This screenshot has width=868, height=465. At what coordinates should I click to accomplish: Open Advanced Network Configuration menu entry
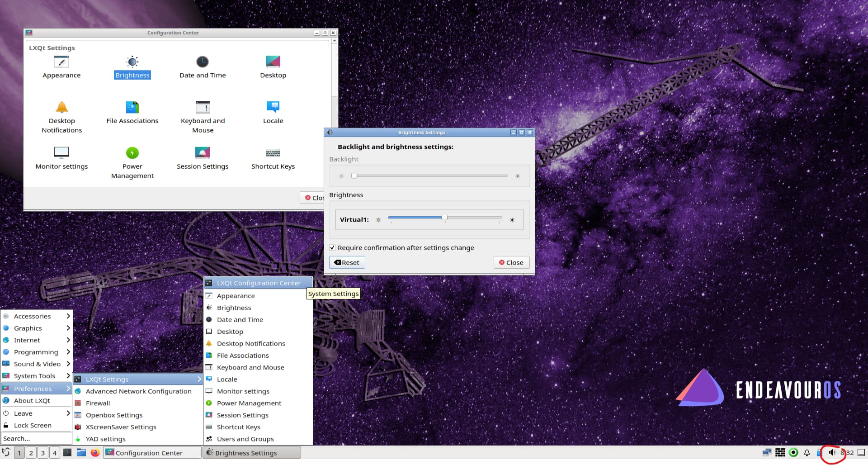point(138,391)
